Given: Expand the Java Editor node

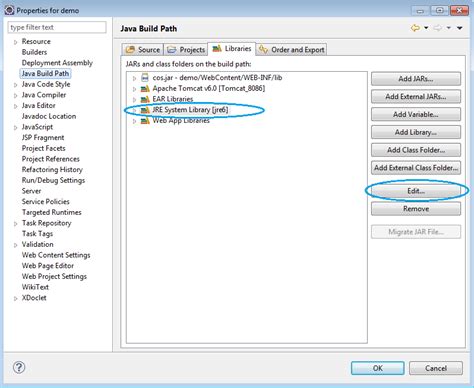Looking at the screenshot, I should click(x=15, y=106).
